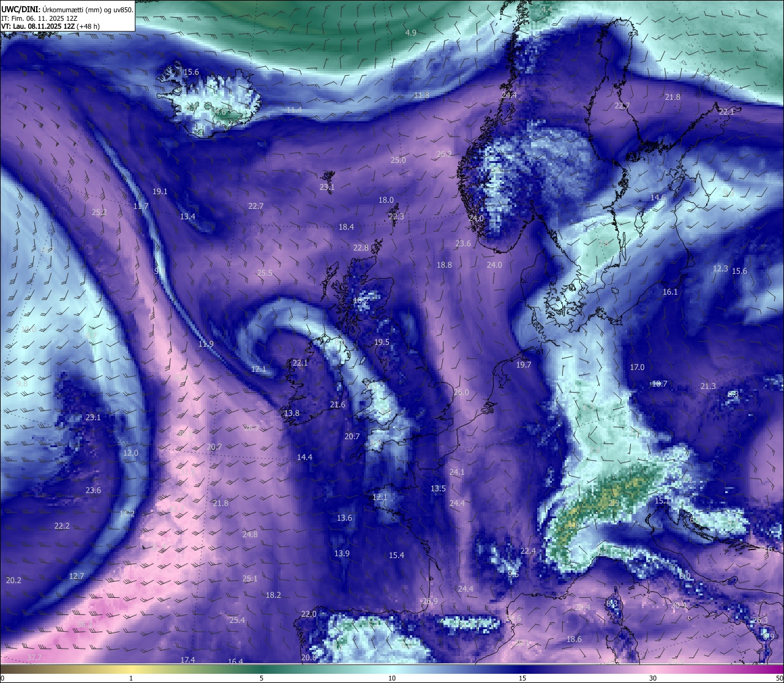Viewport: 784px width, 683px height.
Task: Click the map value '12.3'
Action: click(x=720, y=268)
